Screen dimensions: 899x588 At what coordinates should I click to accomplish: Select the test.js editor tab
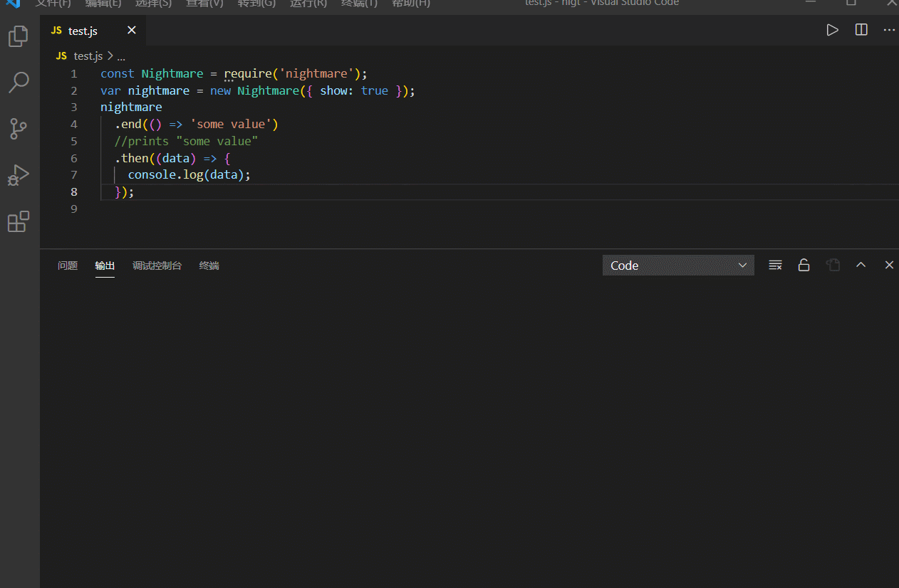click(x=93, y=31)
